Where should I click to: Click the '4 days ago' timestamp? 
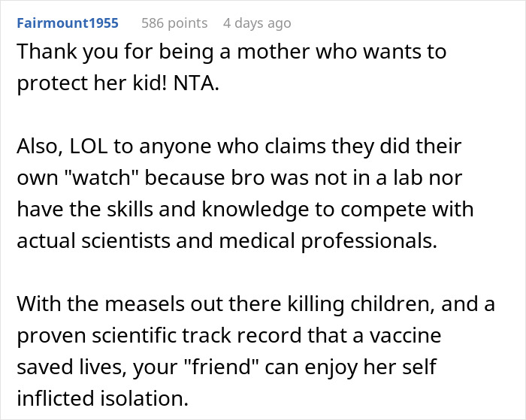pos(256,23)
